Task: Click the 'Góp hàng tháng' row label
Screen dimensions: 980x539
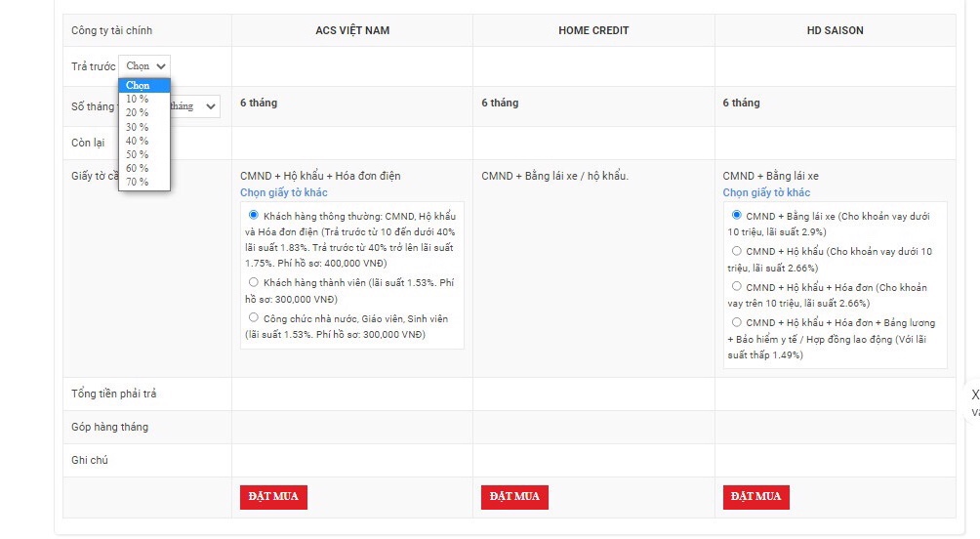Action: coord(110,427)
